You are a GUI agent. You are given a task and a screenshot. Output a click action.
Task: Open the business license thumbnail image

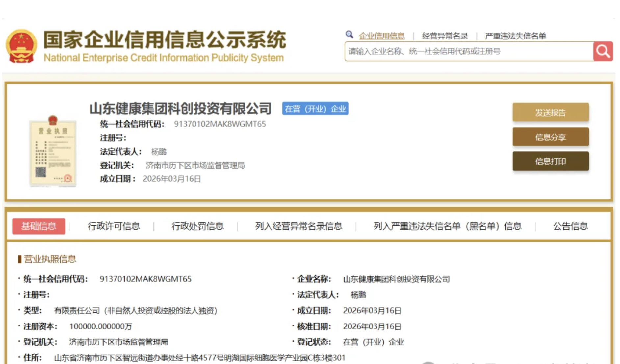pyautogui.click(x=53, y=151)
